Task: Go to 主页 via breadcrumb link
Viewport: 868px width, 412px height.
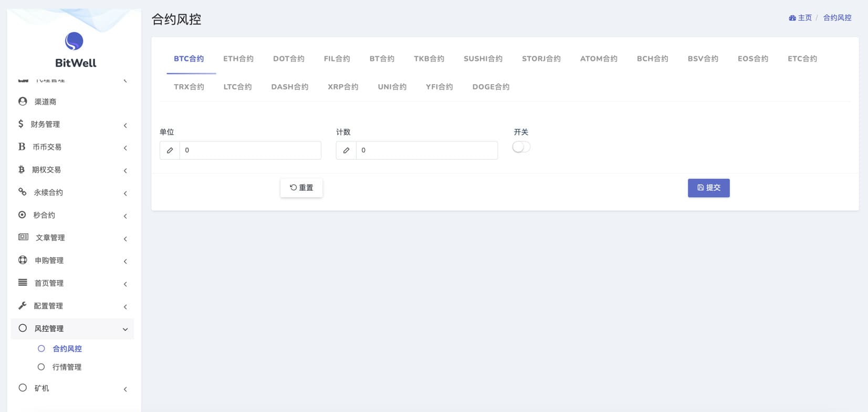Action: [800, 18]
